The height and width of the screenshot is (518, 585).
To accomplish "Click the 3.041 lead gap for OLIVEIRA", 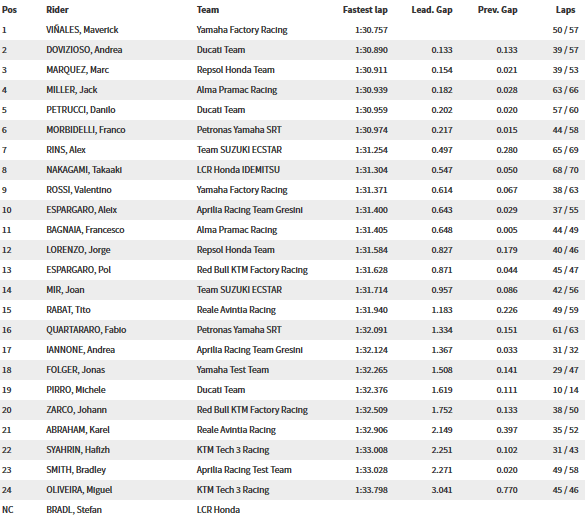I will click(x=442, y=490).
